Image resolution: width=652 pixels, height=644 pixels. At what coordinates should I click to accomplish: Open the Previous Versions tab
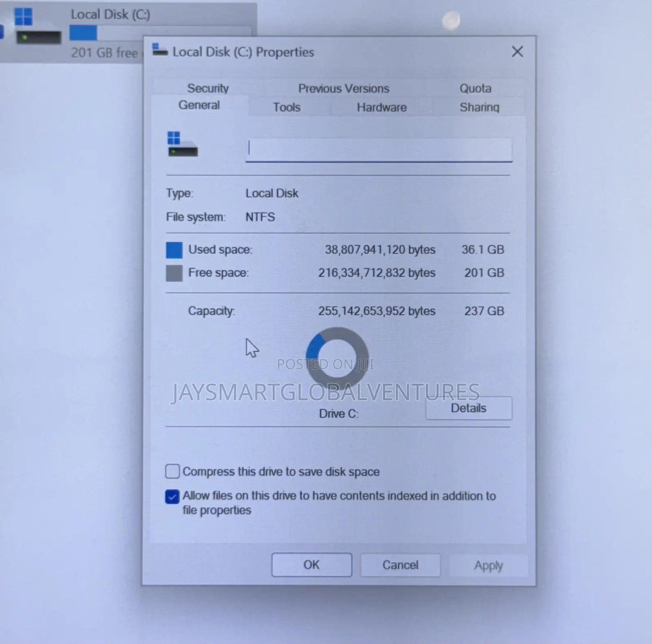point(344,88)
